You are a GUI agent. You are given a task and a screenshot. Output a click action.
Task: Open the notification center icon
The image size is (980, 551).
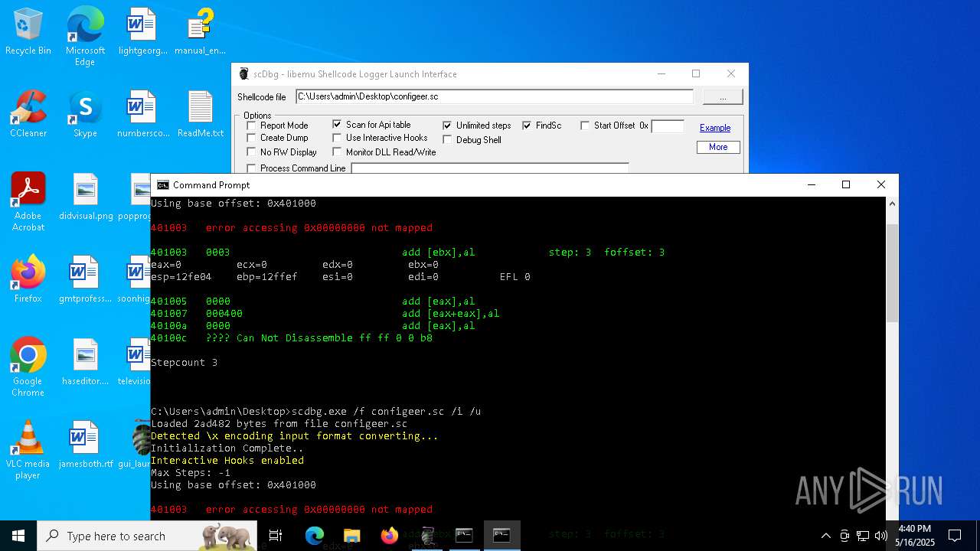(955, 536)
